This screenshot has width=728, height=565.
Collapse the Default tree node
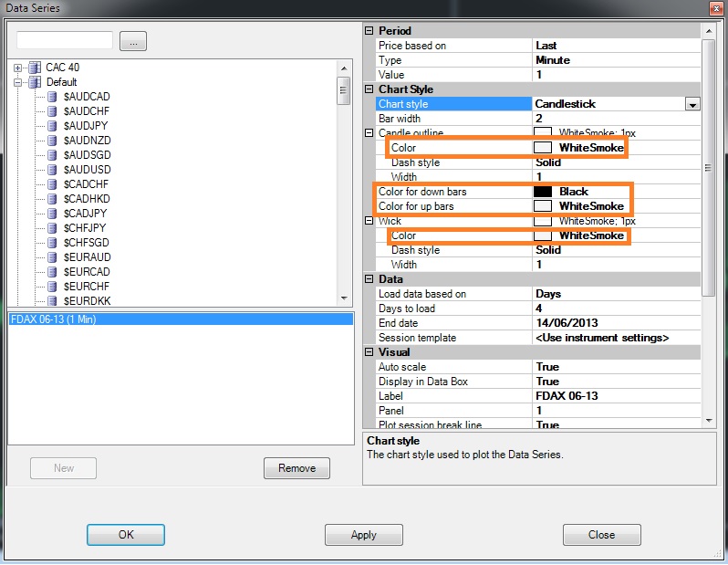click(17, 83)
